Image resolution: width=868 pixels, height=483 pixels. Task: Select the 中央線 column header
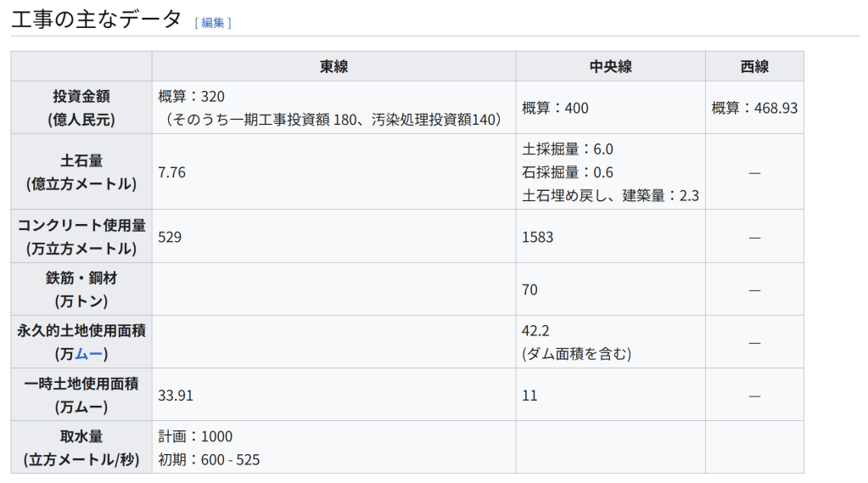click(x=610, y=67)
